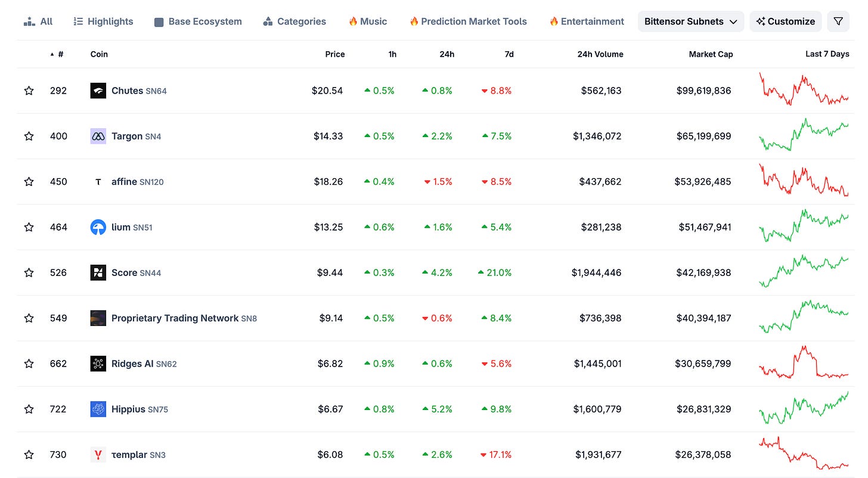The image size is (868, 478).
Task: Star Proprietary Trading Network row
Action: 29,318
